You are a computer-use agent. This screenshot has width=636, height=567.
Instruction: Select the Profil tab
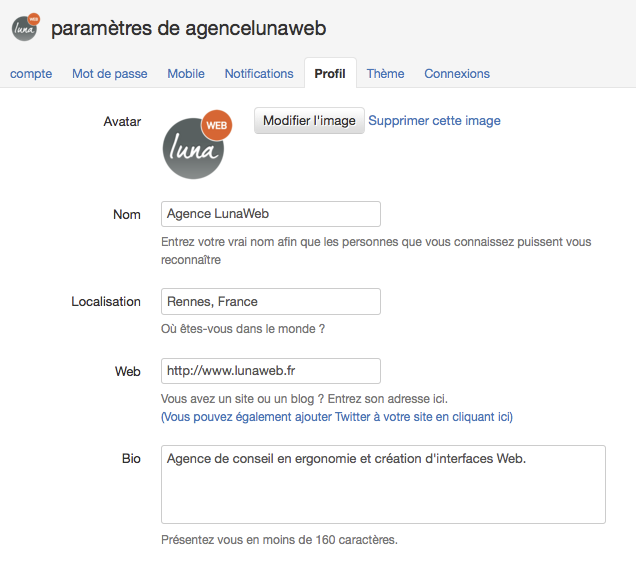coord(330,73)
